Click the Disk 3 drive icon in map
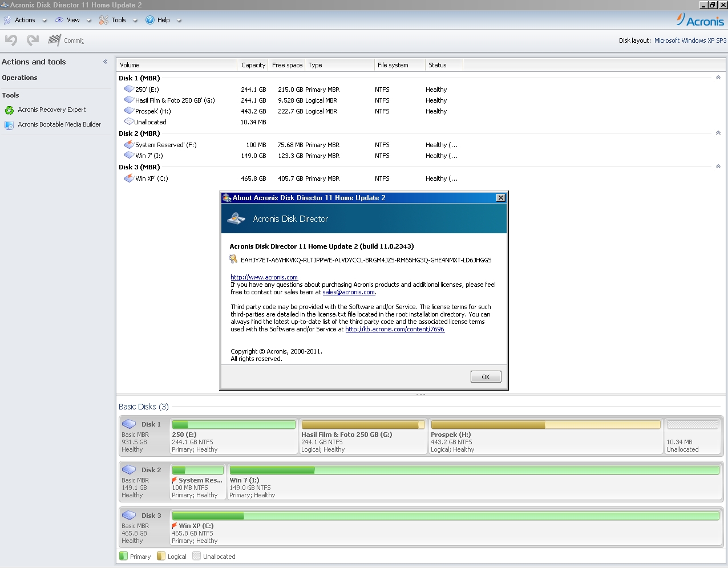Image resolution: width=728 pixels, height=568 pixels. point(129,515)
